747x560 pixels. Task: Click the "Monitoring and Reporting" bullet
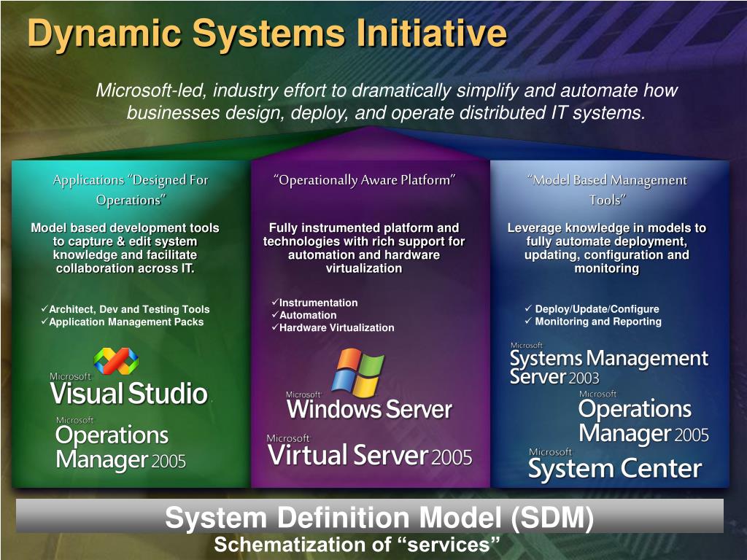[x=593, y=322]
